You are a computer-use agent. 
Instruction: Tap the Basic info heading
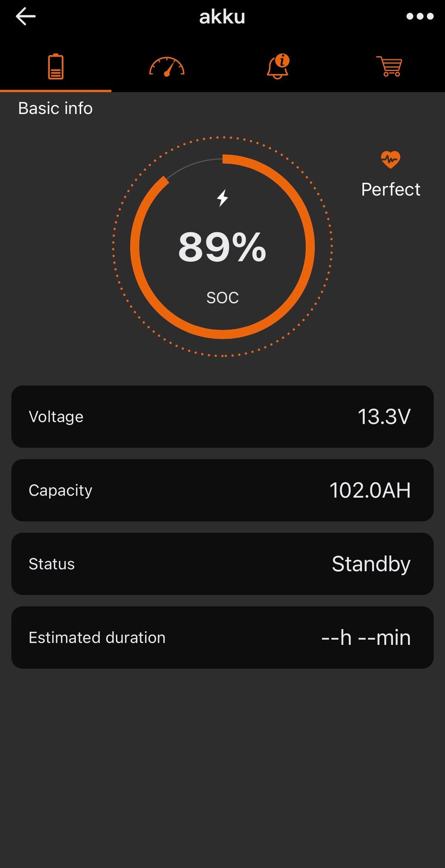56,108
